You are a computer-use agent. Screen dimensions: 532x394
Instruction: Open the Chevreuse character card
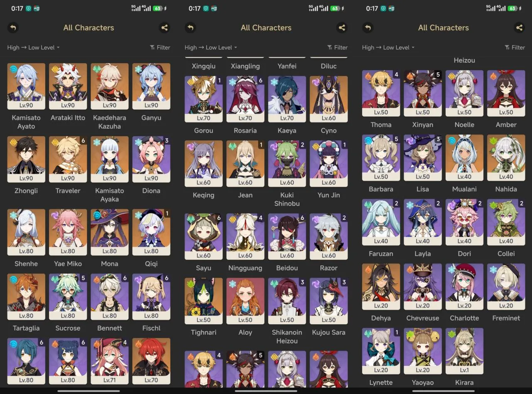click(423, 287)
